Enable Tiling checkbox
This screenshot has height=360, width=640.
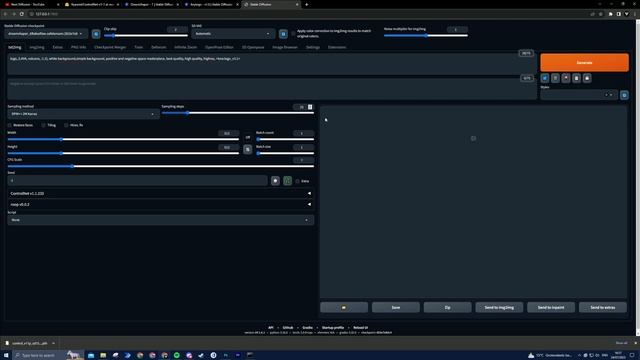click(44, 125)
